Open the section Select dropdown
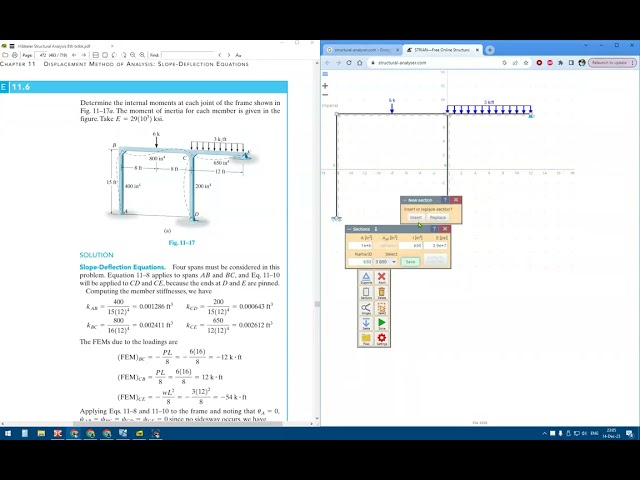The image size is (640, 480). [x=386, y=262]
